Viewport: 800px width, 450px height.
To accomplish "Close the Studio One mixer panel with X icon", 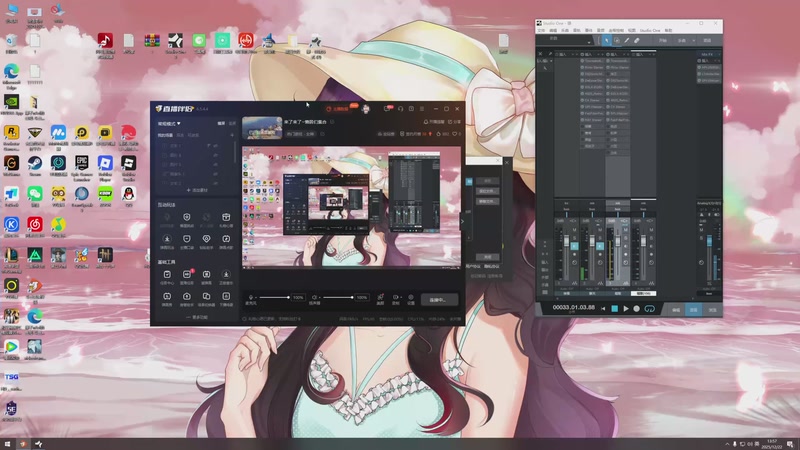I will pyautogui.click(x=540, y=54).
